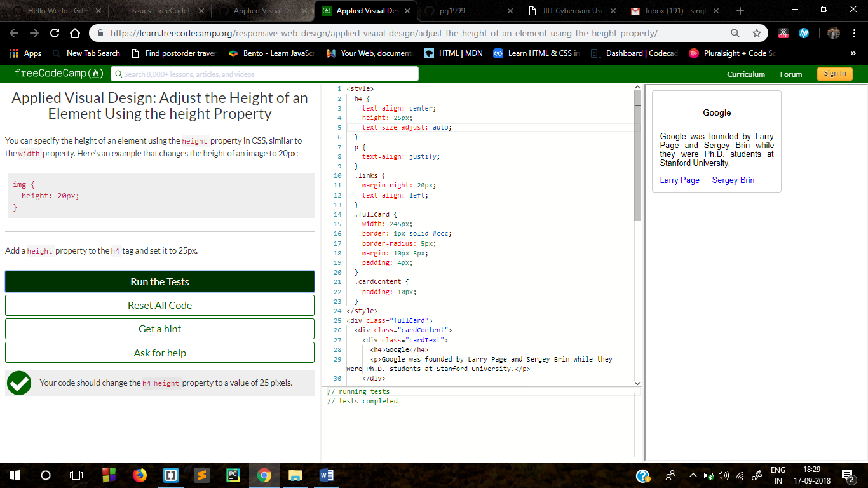Click the Sign In button
The image size is (868, 488).
tap(834, 73)
